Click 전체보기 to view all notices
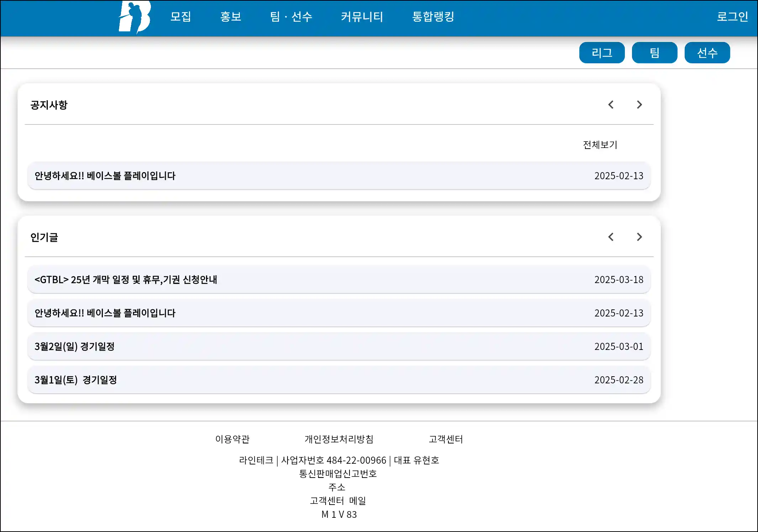The height and width of the screenshot is (532, 758). pos(600,145)
